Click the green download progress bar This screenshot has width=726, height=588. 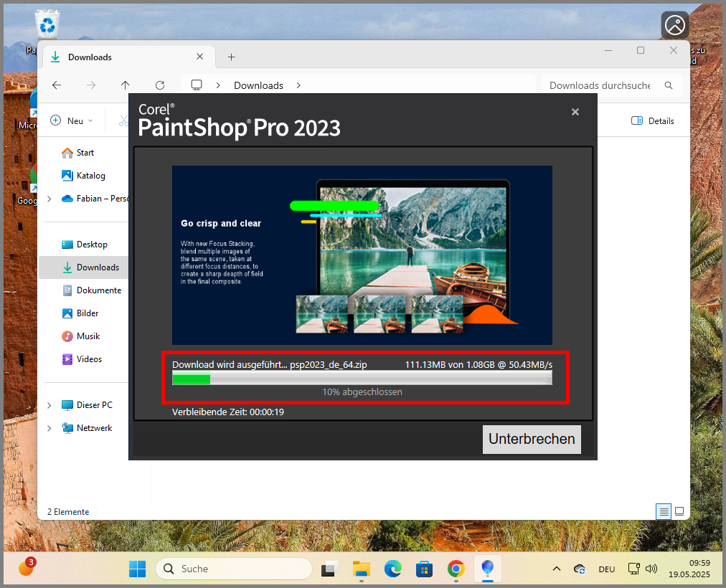pyautogui.click(x=191, y=379)
